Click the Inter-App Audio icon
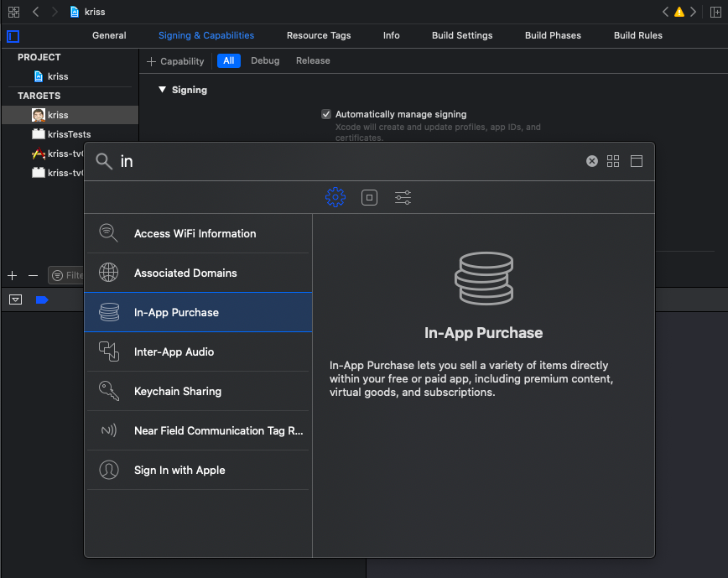Screen dimensions: 728x578 click(109, 351)
